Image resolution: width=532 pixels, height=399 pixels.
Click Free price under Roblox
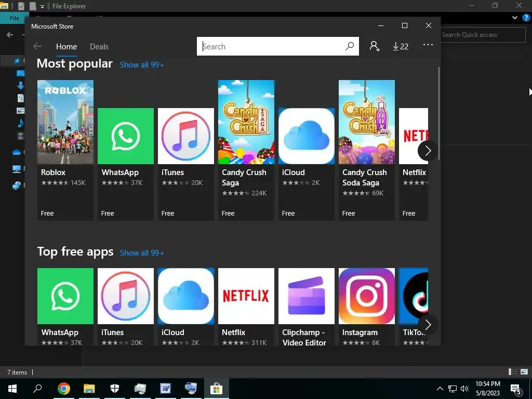[47, 214]
